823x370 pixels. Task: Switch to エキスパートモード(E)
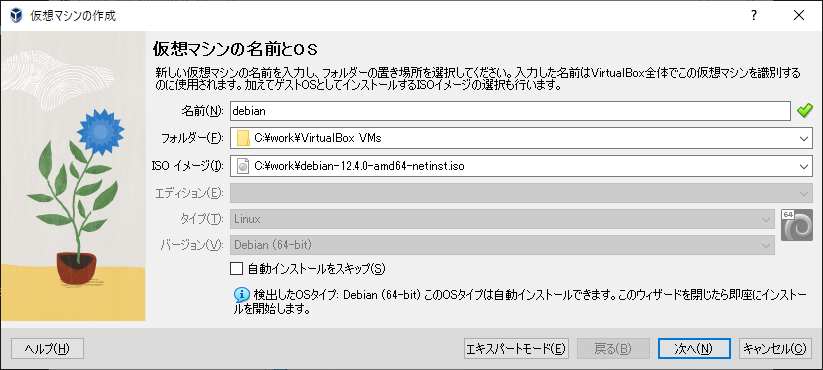[x=516, y=348]
